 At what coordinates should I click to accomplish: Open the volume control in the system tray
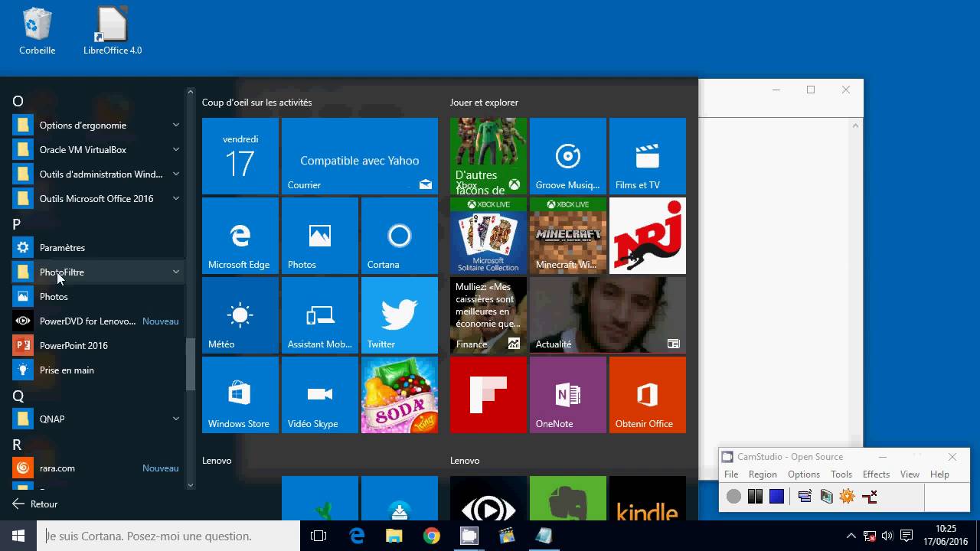coord(888,536)
